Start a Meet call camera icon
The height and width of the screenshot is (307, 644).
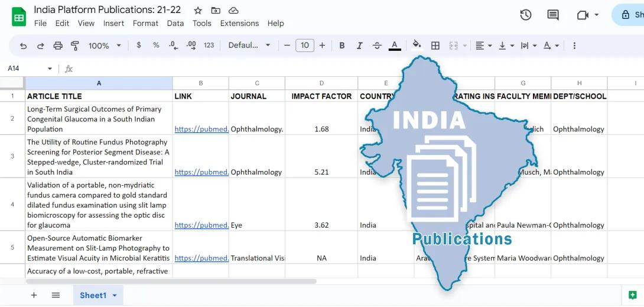click(x=583, y=15)
